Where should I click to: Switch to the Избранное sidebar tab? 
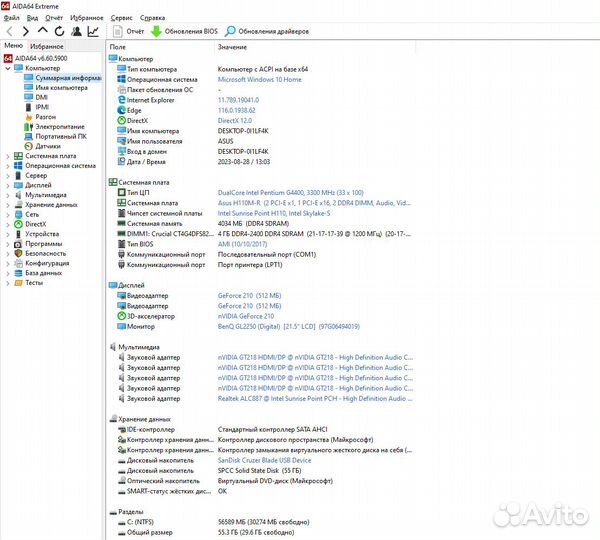[47, 46]
